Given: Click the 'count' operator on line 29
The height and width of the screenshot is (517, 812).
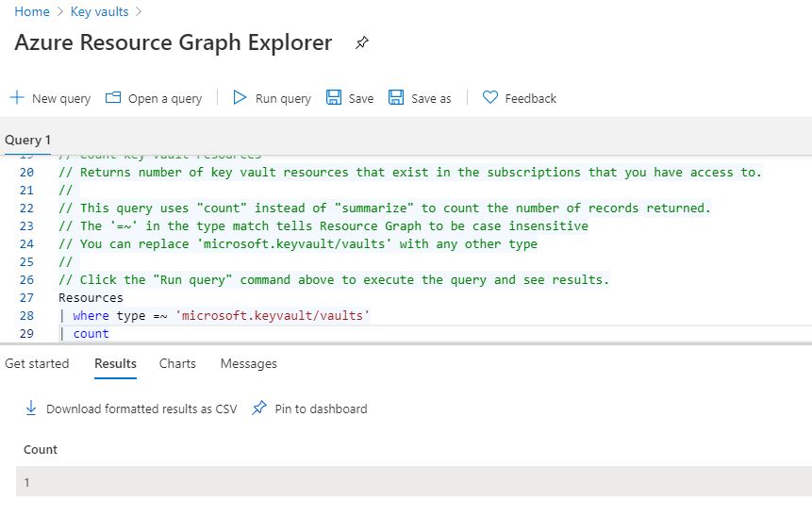Looking at the screenshot, I should click(x=91, y=334).
